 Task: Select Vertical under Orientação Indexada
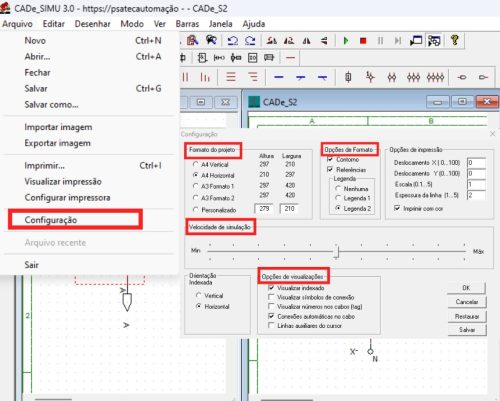pos(199,295)
